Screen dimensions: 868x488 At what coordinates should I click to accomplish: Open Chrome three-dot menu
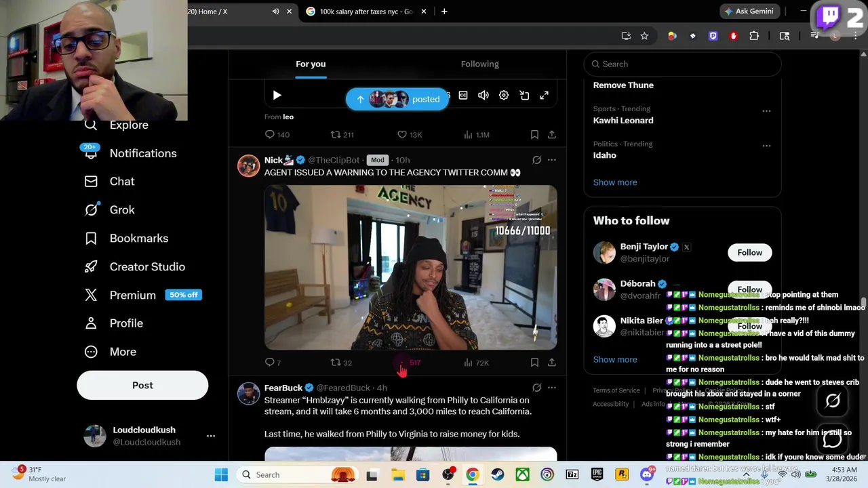[854, 36]
